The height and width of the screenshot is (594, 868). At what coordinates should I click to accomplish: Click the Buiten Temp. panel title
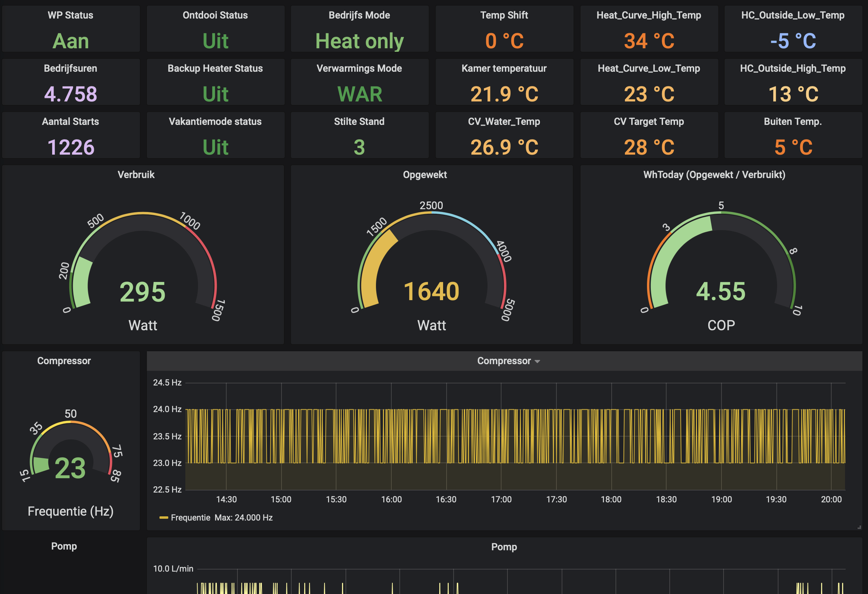point(792,122)
